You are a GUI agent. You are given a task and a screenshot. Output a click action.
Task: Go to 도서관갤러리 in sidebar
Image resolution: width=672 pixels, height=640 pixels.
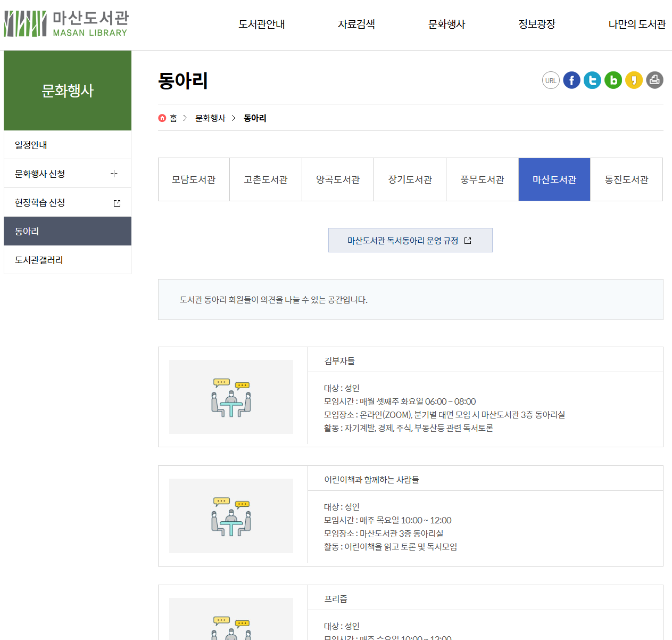point(68,260)
